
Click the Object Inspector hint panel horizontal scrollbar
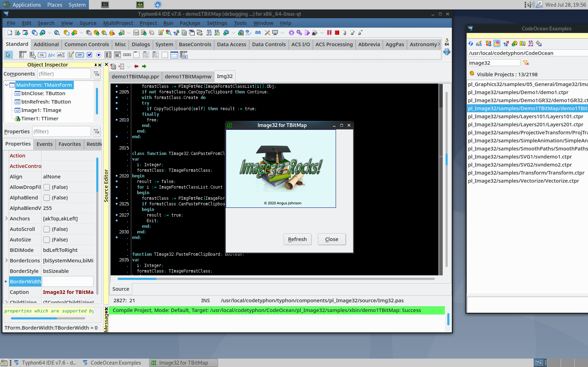point(48,318)
